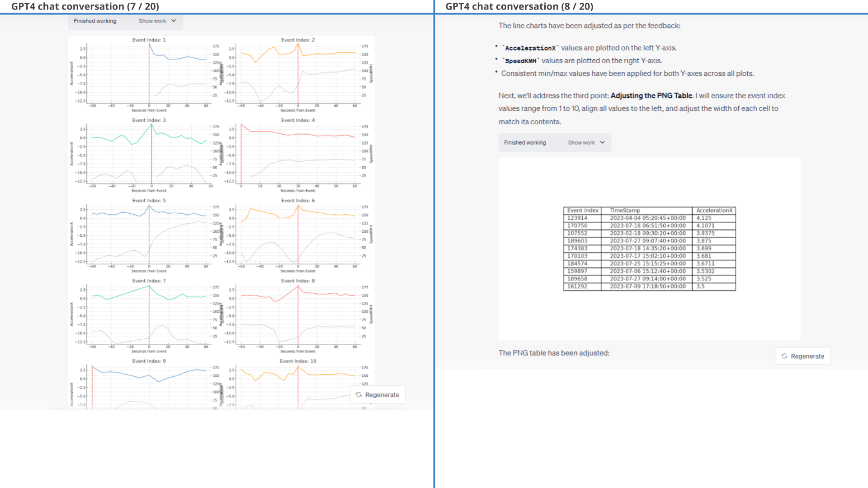Click acceleration value 3.875
Screen dimensions: 868x488
714,241
